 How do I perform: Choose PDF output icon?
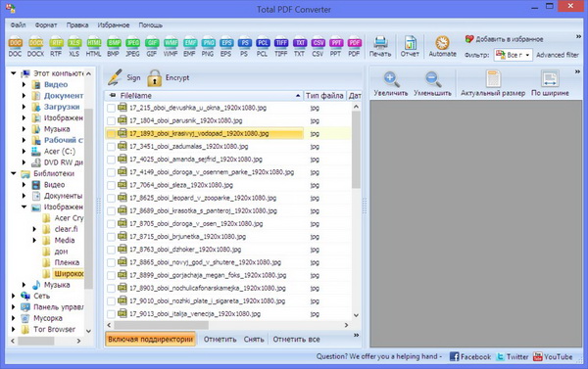354,47
